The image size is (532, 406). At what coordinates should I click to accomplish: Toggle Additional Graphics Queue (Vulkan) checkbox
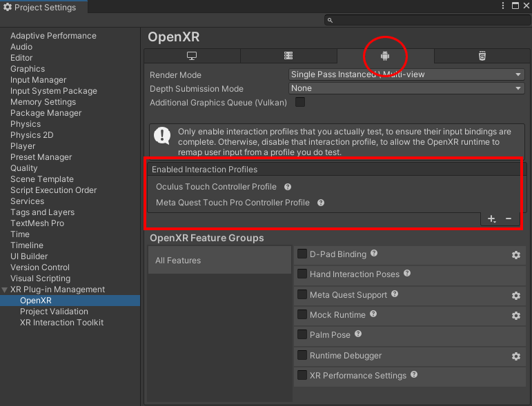300,102
